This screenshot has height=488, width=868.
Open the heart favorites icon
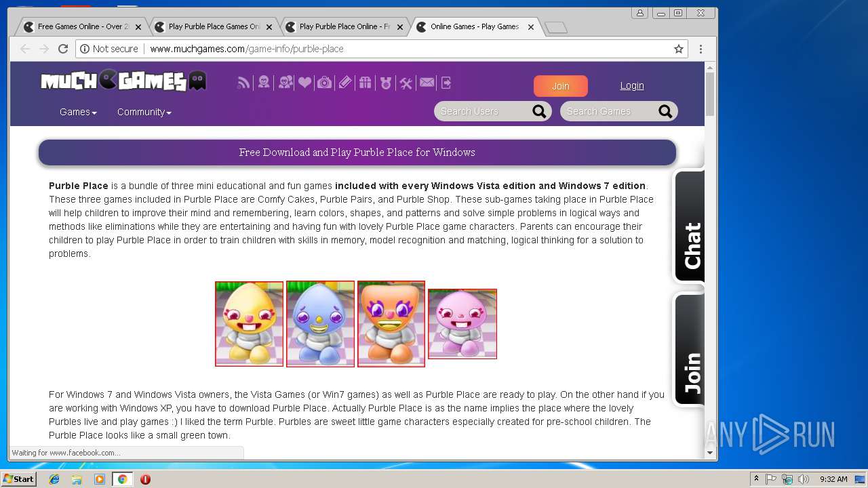[x=304, y=83]
